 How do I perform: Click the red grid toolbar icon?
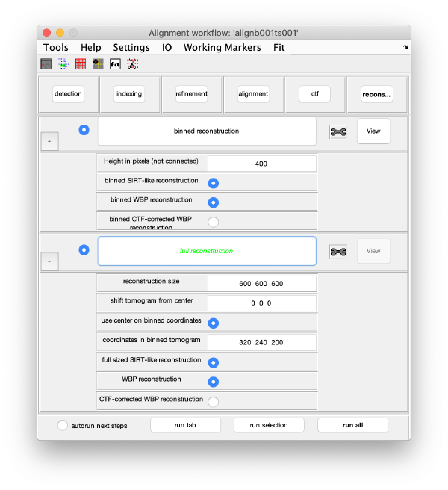pos(81,64)
